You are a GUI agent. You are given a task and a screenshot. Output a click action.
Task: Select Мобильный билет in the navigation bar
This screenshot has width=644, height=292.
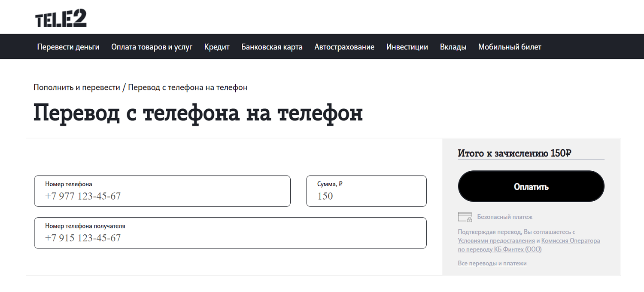point(510,47)
